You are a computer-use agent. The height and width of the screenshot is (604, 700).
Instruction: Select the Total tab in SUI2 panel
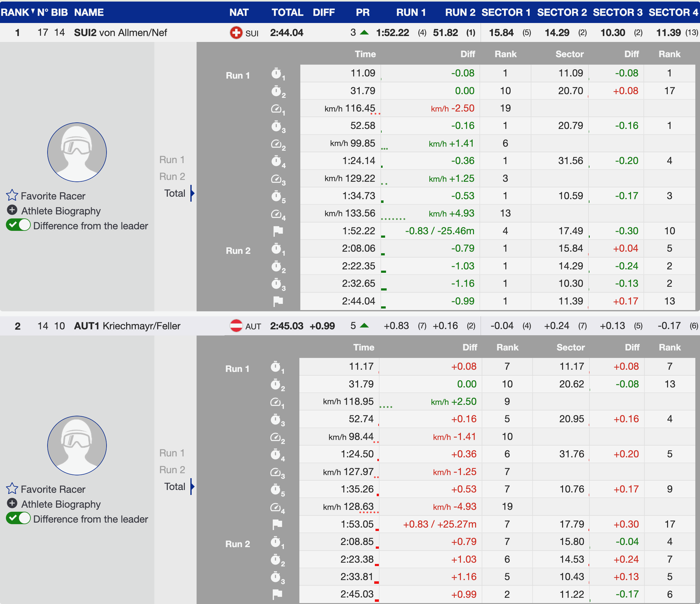pyautogui.click(x=175, y=193)
